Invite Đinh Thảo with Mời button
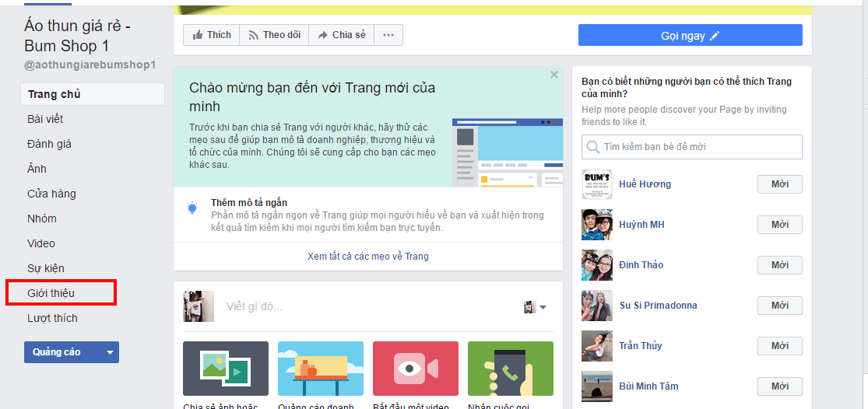The width and height of the screenshot is (868, 409). (779, 264)
